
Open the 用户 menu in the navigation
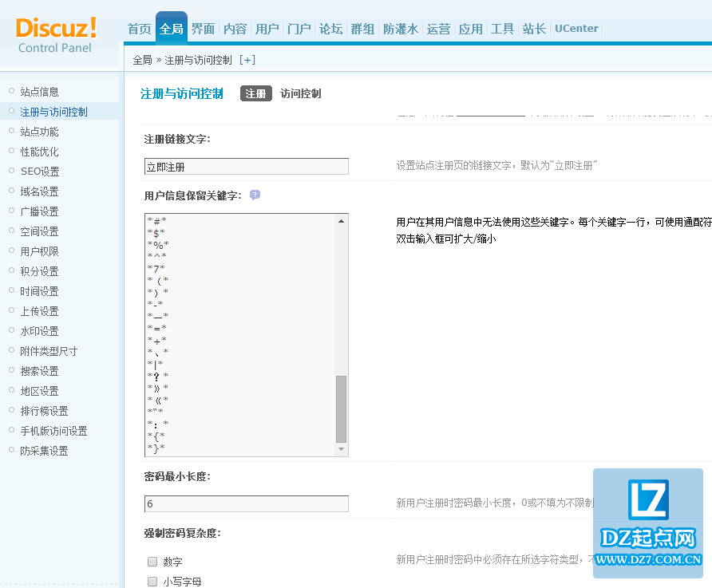pyautogui.click(x=267, y=28)
